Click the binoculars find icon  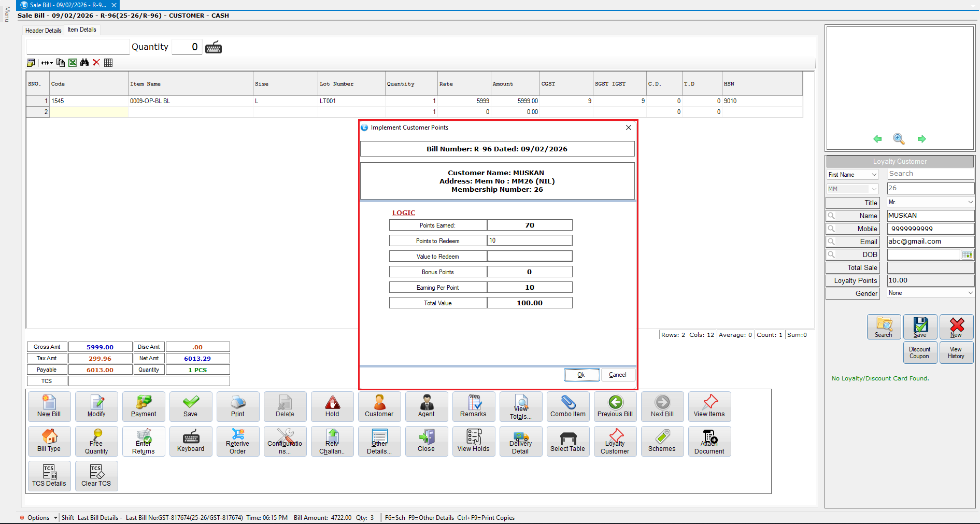84,63
